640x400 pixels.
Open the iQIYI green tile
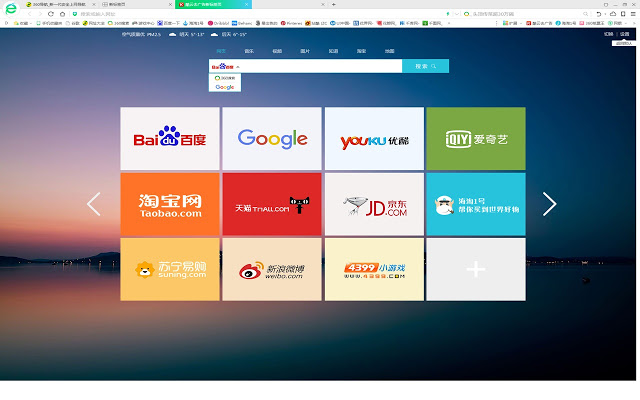point(475,138)
